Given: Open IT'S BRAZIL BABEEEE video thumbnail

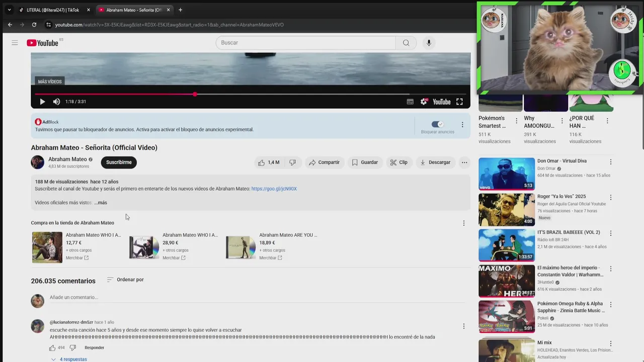Looking at the screenshot, I should [x=507, y=245].
